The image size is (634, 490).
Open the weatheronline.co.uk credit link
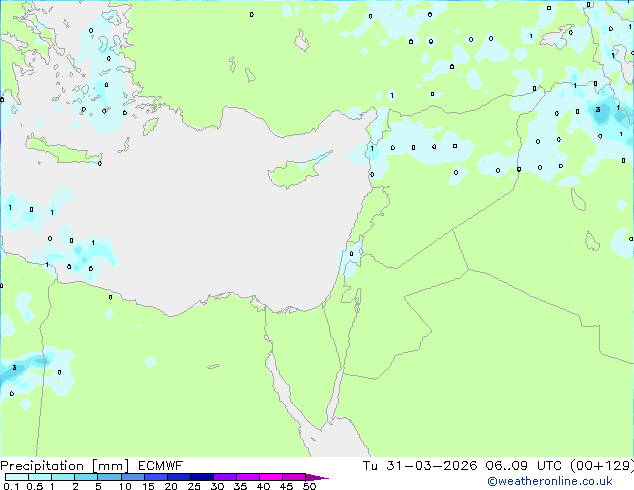(550, 481)
